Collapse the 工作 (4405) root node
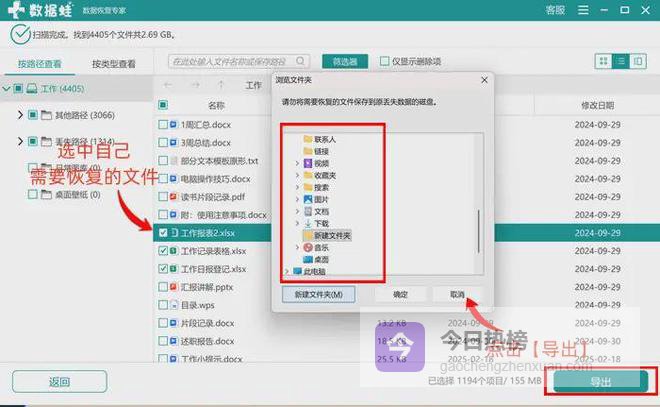The image size is (660, 407). tap(9, 89)
